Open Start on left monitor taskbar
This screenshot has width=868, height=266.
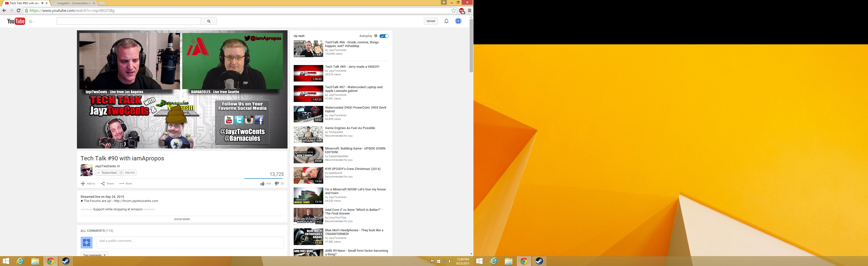[x=6, y=261]
